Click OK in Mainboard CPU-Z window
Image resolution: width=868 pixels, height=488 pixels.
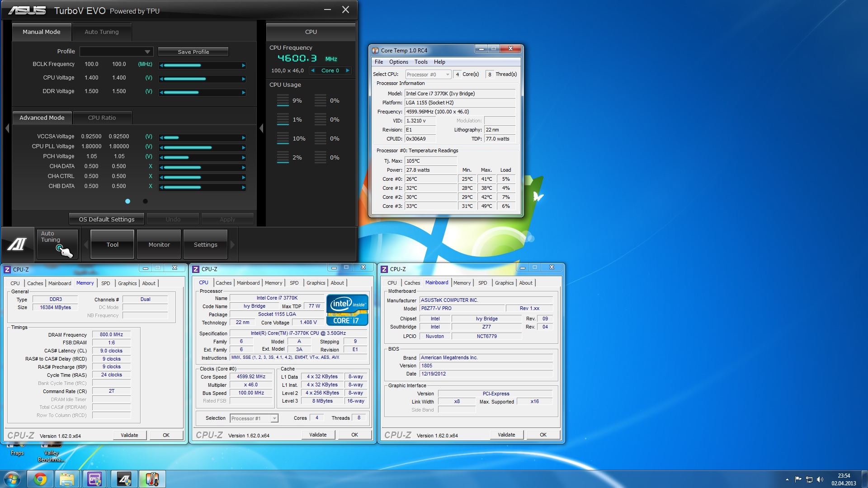pos(543,435)
